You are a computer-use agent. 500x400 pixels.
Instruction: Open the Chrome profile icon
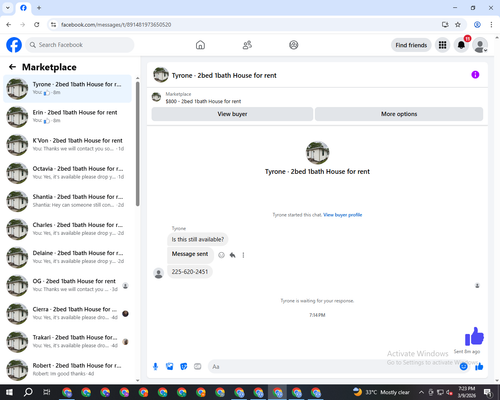tap(477, 25)
